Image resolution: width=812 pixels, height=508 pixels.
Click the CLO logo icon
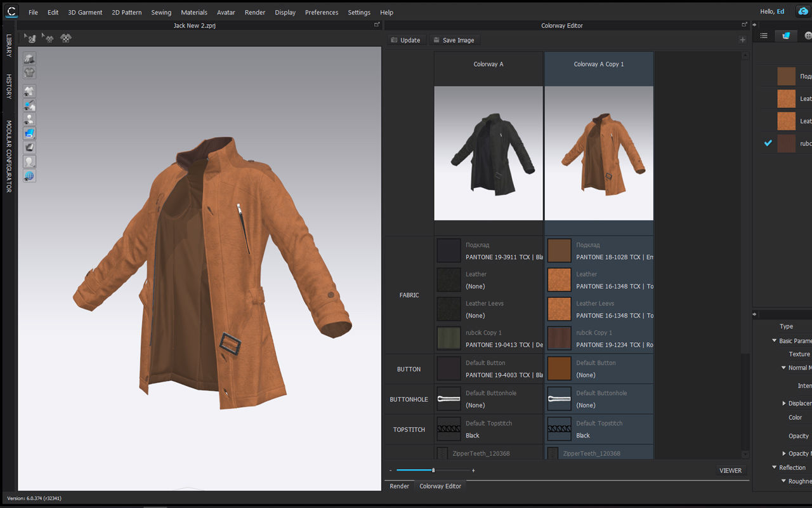(11, 11)
